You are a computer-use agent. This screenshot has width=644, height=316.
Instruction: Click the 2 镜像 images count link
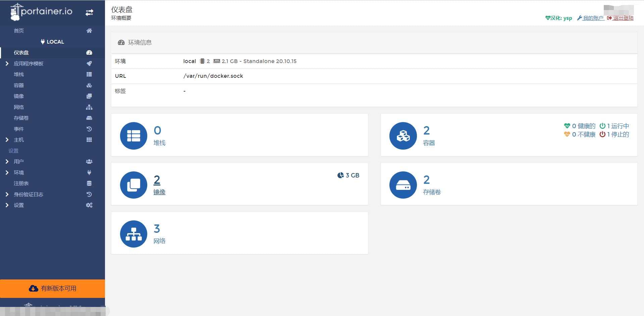coord(157,180)
